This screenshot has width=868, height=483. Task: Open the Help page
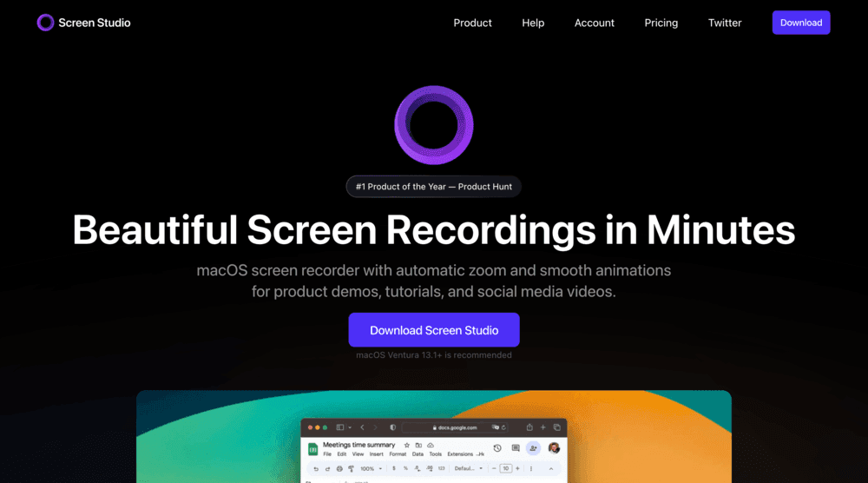[x=533, y=23]
